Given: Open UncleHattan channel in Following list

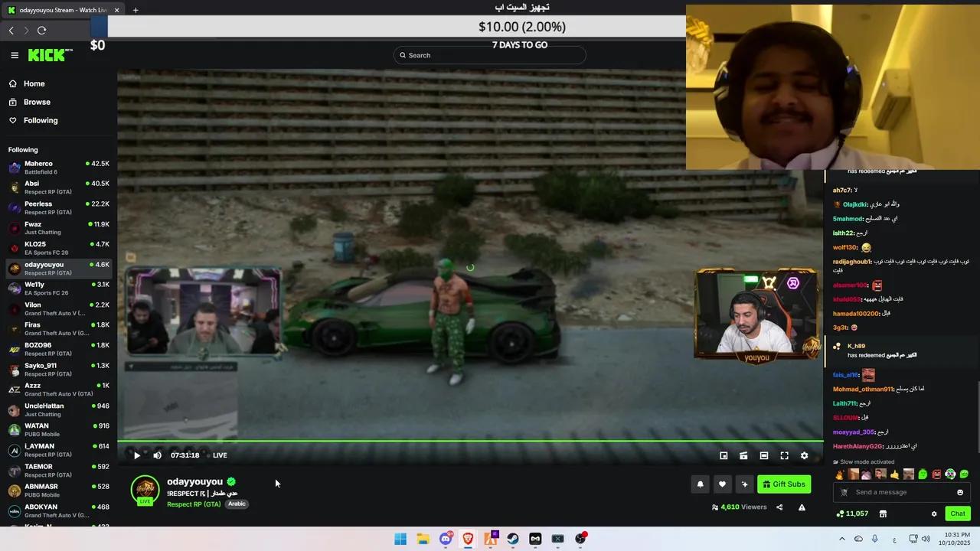Looking at the screenshot, I should coord(59,410).
